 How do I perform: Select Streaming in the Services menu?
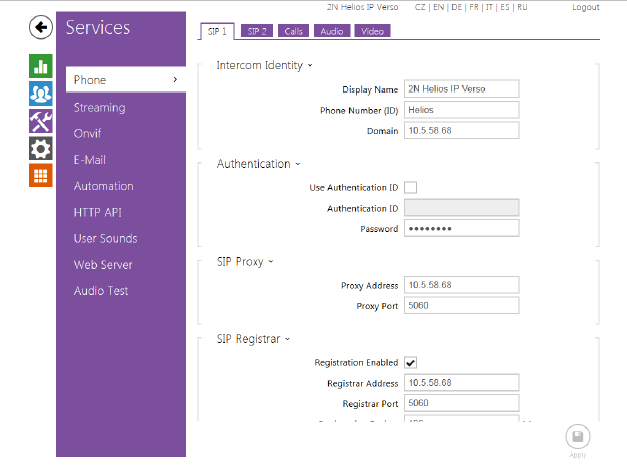pos(99,107)
